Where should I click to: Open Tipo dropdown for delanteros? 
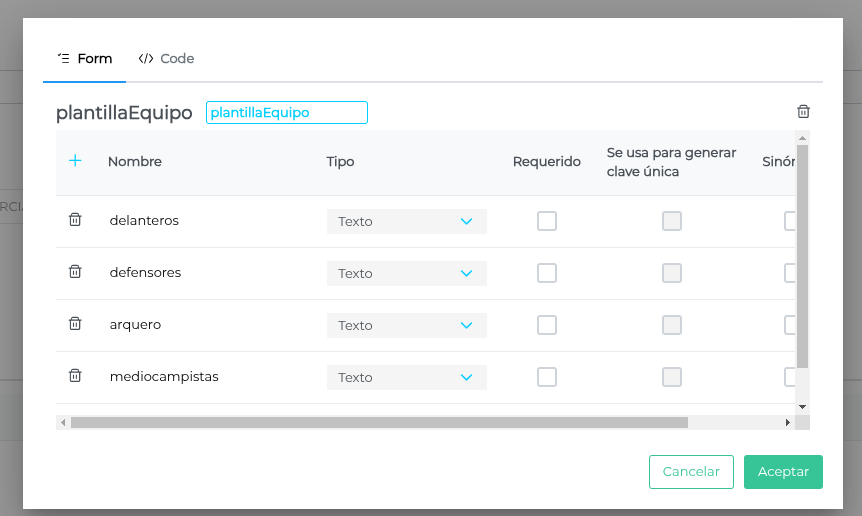click(406, 221)
